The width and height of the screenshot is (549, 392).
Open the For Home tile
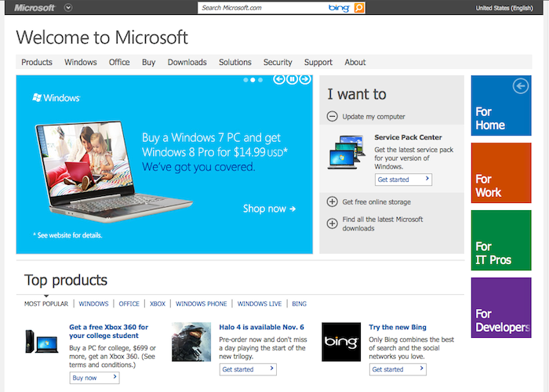[501, 105]
